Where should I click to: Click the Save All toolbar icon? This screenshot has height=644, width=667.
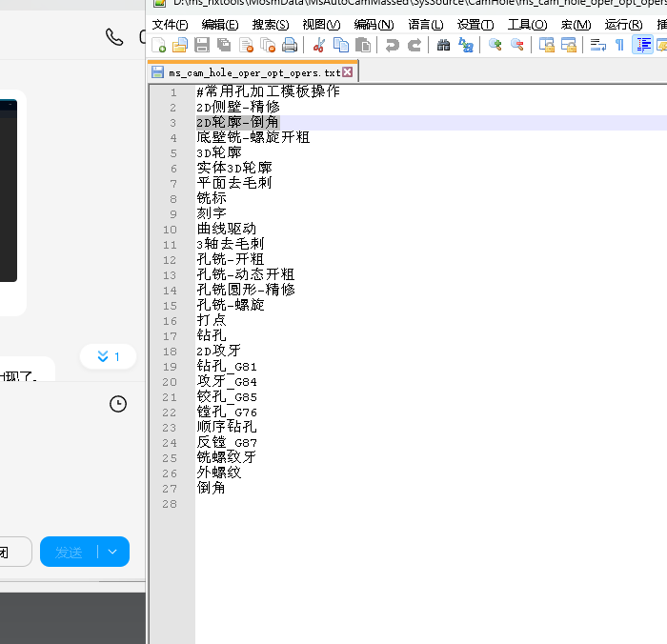[x=224, y=45]
